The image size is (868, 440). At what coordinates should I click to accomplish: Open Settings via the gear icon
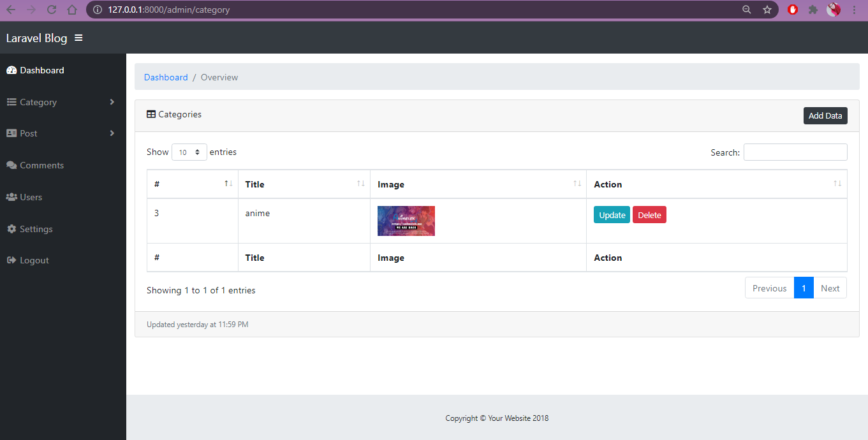tap(11, 228)
